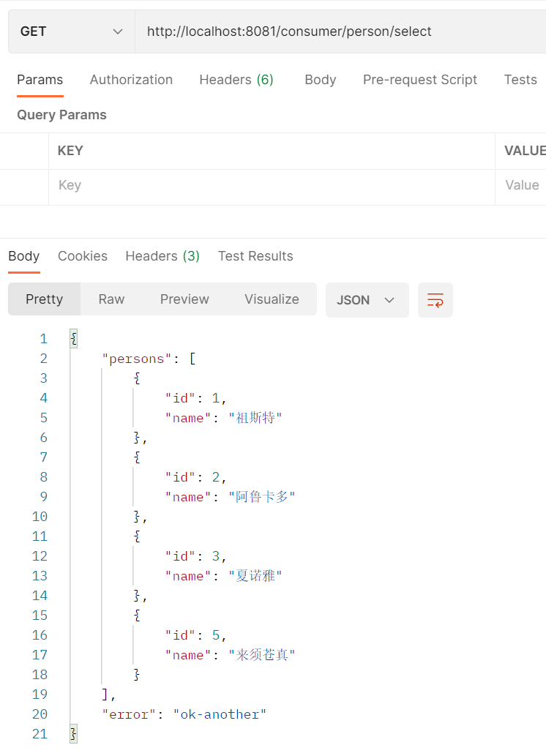Open the Pre-request Script tab
Image resolution: width=546 pixels, height=756 pixels.
[x=419, y=80]
